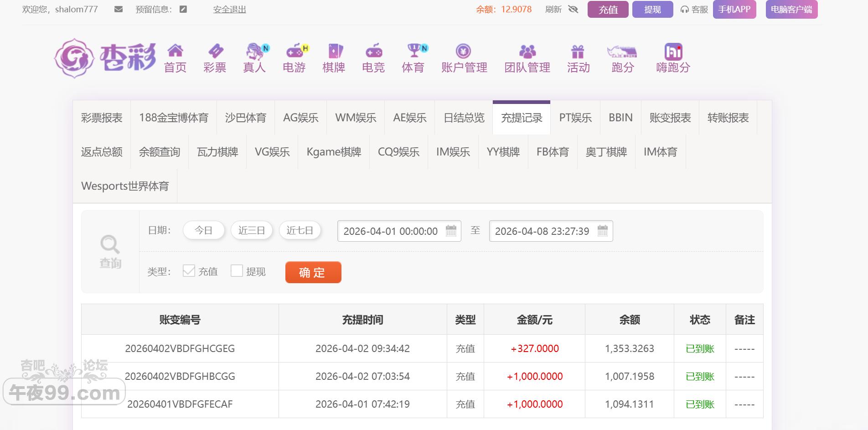The width and height of the screenshot is (868, 430).
Task: Switch to the Kgame棋牌 tab
Action: 334,152
